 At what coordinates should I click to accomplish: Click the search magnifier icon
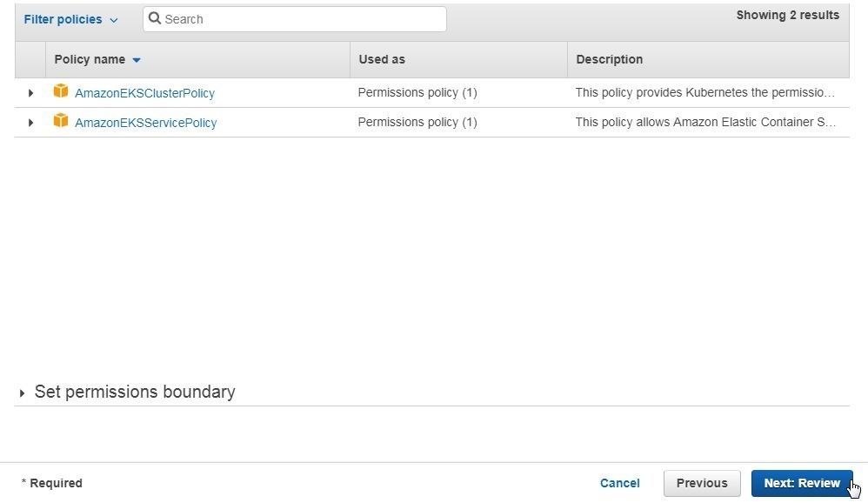[155, 19]
